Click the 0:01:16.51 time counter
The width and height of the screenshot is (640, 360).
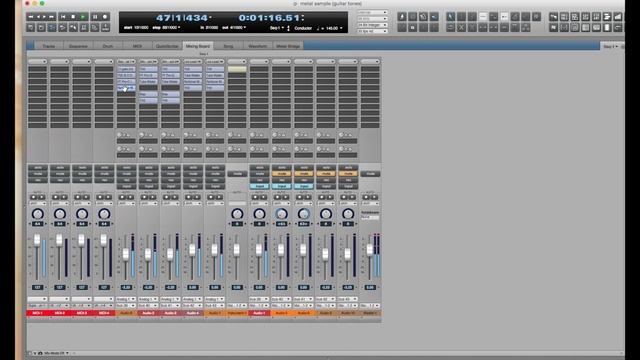(x=269, y=18)
